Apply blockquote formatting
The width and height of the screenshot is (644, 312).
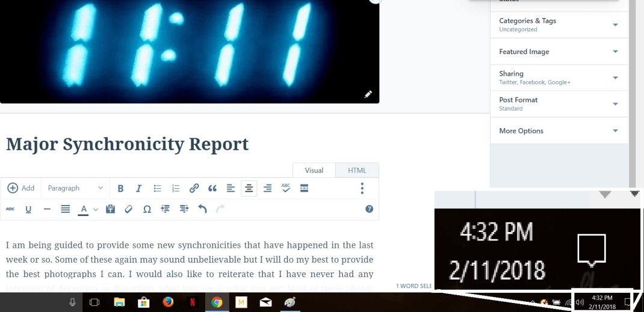(x=212, y=188)
